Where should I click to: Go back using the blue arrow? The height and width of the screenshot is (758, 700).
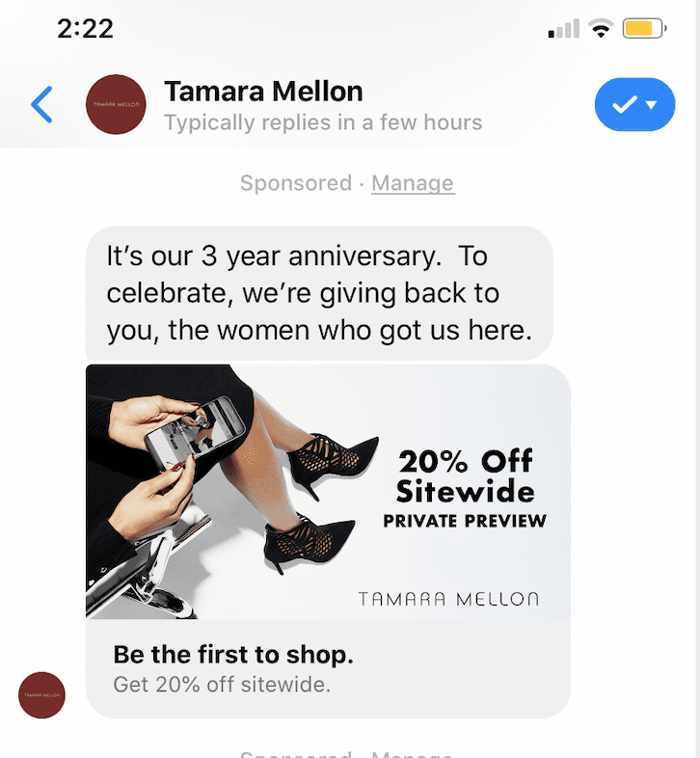click(41, 104)
